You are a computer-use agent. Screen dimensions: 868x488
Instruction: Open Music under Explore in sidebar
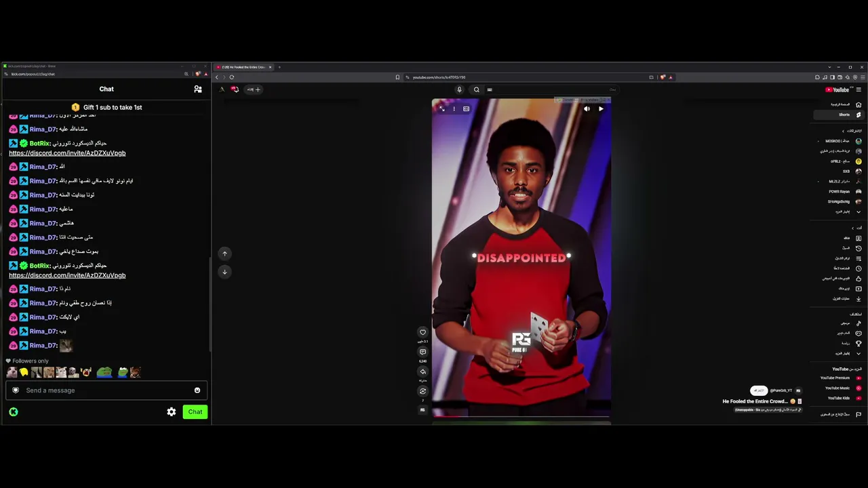tap(838, 323)
